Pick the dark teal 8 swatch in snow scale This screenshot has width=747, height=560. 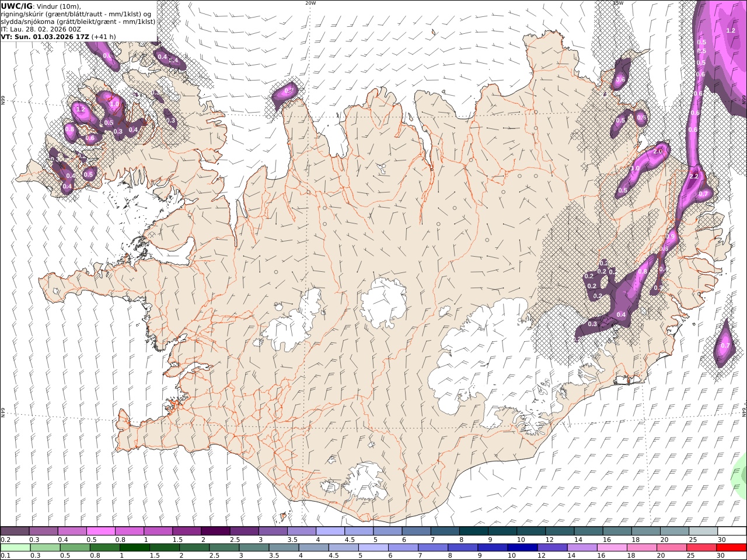474,531
